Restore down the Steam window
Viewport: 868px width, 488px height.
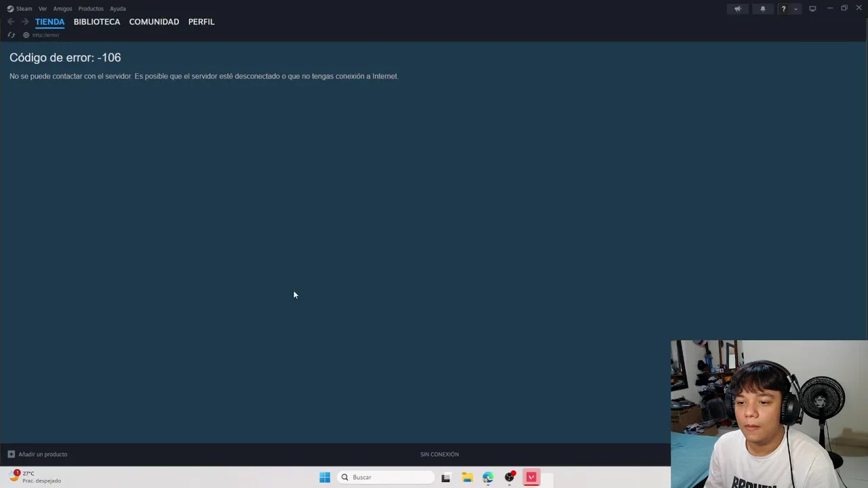pos(844,8)
